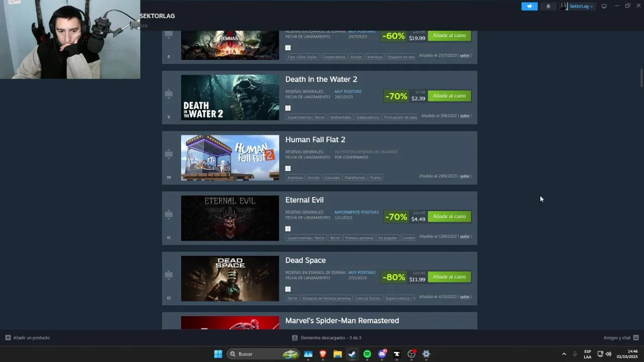Screen dimensions: 644x362
Task: Click Muy positivas reviews for Death in the Water 2
Action: pyautogui.click(x=348, y=92)
